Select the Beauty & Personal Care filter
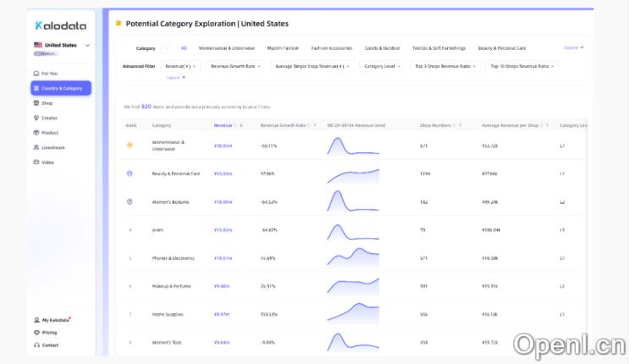 [501, 48]
